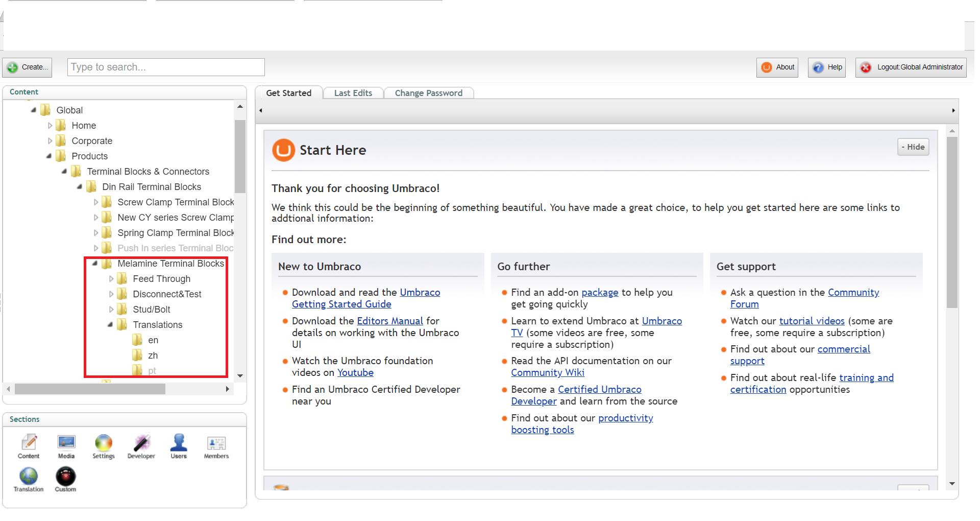The image size is (980, 521).
Task: Click the Terminal Blocks & Connectors folder icon
Action: [x=77, y=171]
